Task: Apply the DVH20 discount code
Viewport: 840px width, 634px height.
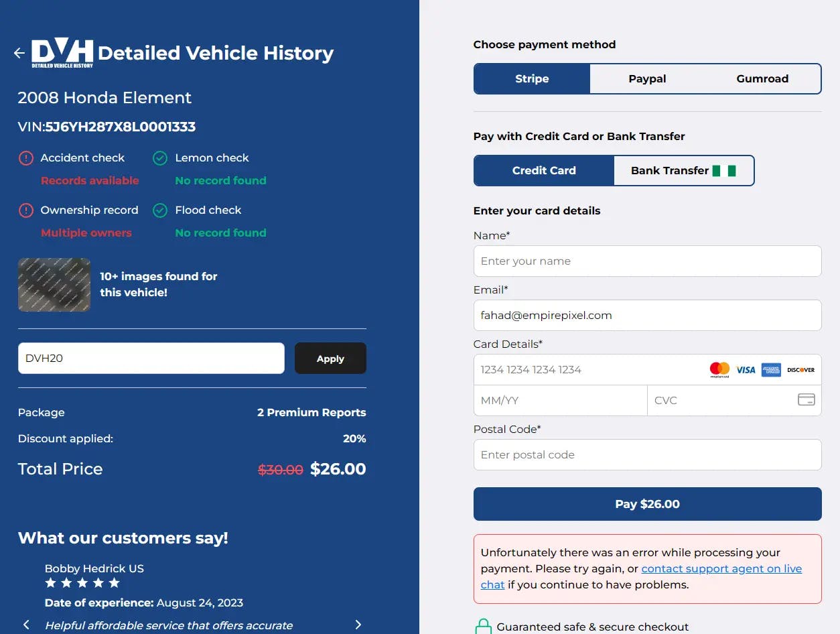Action: (x=330, y=358)
